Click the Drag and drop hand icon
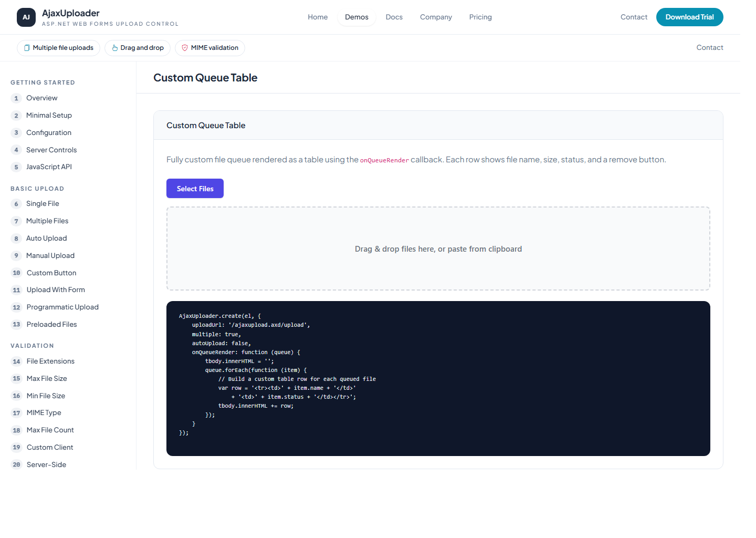Image resolution: width=756 pixels, height=538 pixels. [114, 48]
